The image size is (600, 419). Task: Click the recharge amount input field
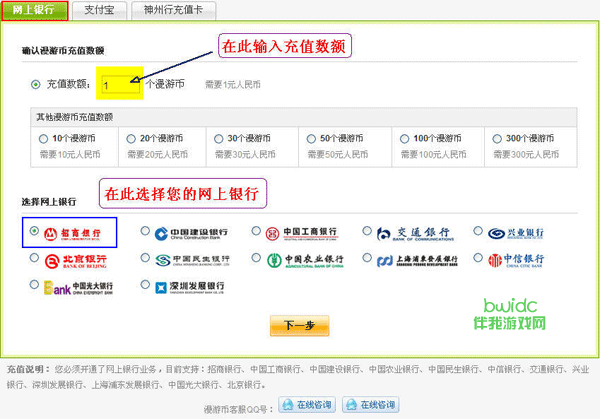120,84
